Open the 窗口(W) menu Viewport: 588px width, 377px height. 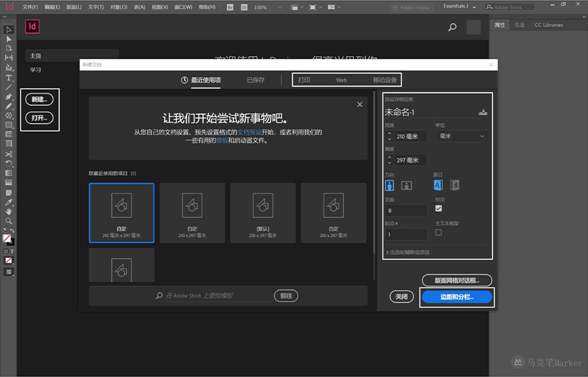coord(183,7)
